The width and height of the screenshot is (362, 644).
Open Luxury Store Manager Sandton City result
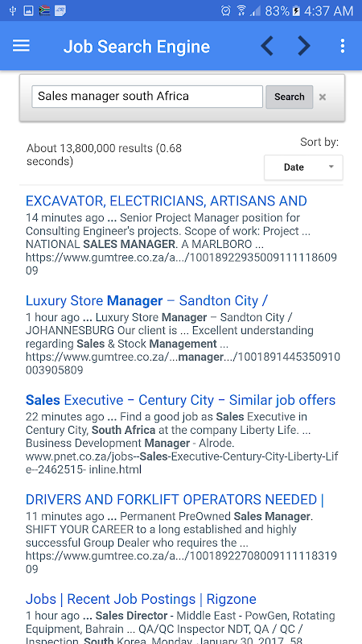point(146,300)
